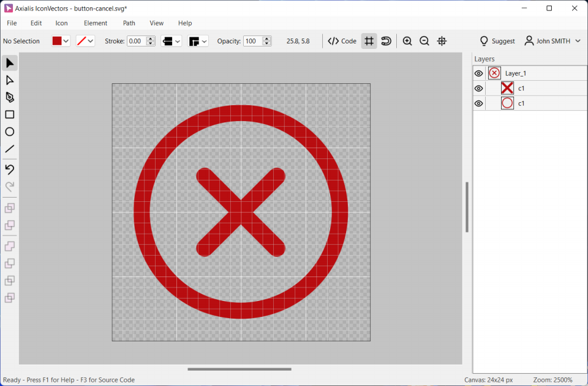Click the Zoom Out magnifier

(424, 41)
